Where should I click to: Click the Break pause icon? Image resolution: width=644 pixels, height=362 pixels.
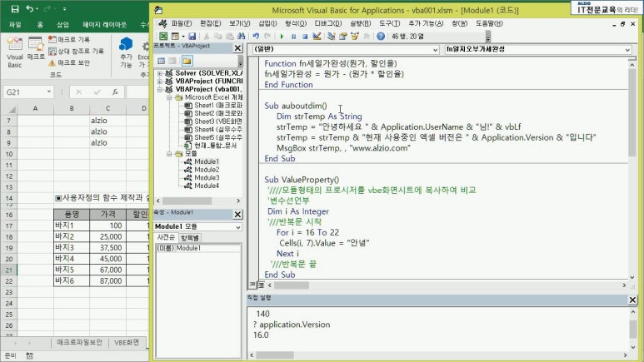tap(293, 37)
